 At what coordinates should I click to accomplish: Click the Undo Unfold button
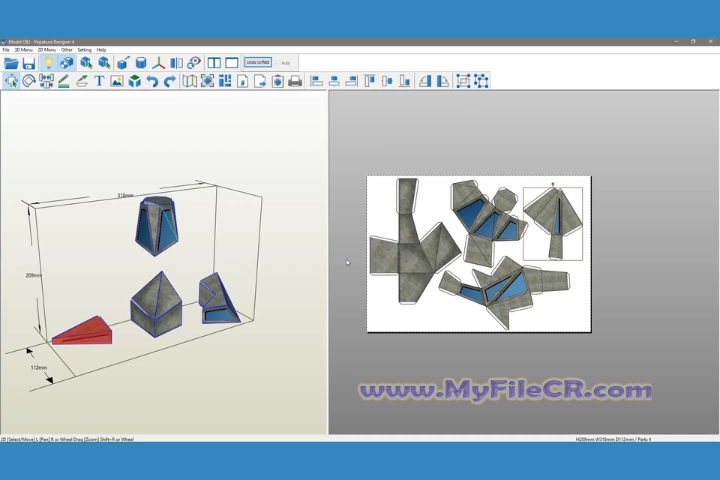[258, 62]
